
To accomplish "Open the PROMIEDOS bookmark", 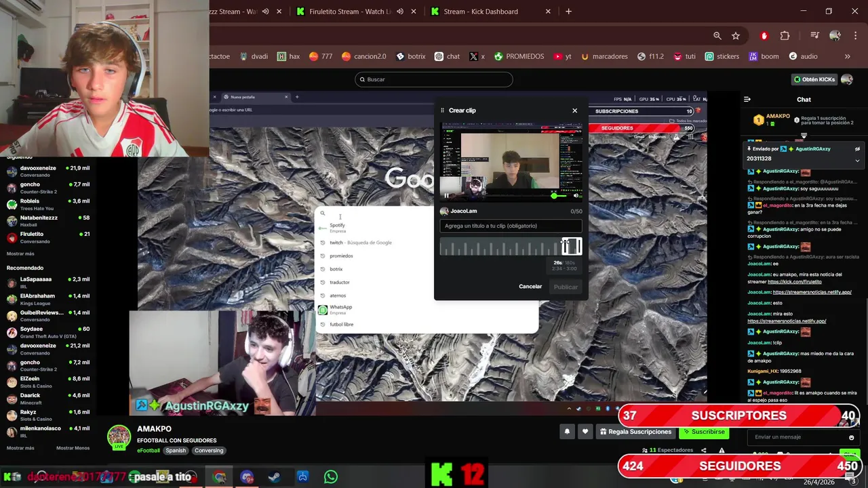I will (519, 56).
